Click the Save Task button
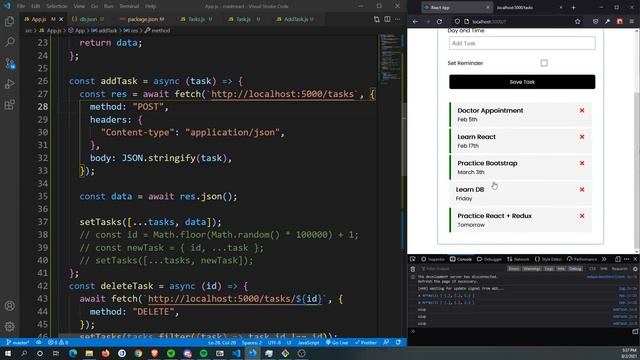 [x=522, y=82]
